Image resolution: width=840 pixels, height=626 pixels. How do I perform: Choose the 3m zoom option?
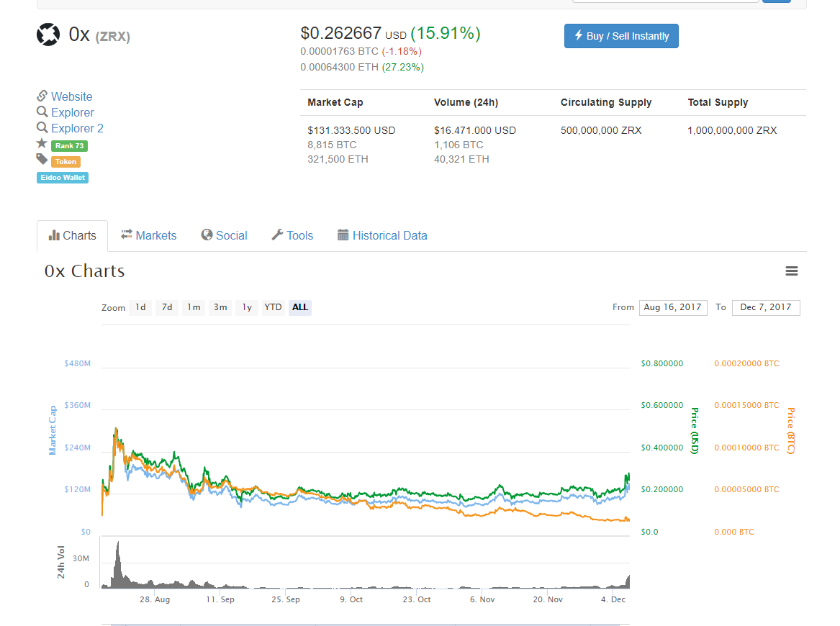220,307
